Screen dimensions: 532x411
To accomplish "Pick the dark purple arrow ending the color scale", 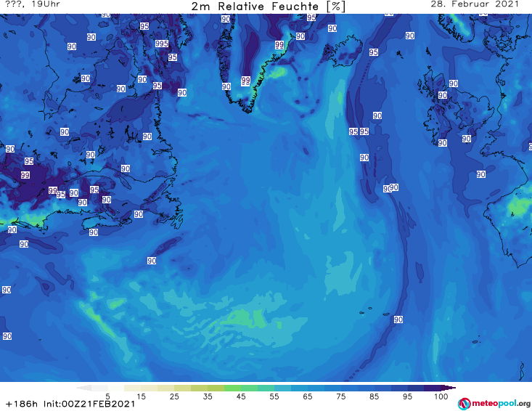I will click(449, 388).
